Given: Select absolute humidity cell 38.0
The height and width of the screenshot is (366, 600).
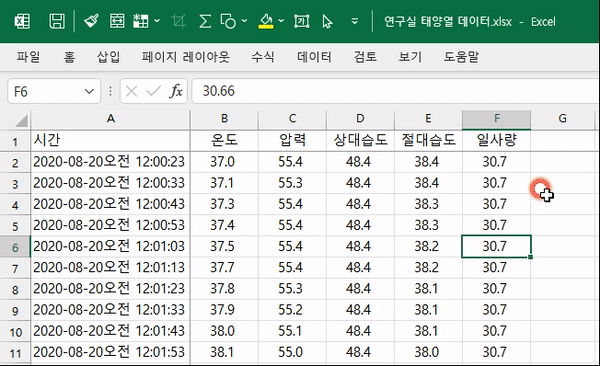Looking at the screenshot, I should pos(428,352).
